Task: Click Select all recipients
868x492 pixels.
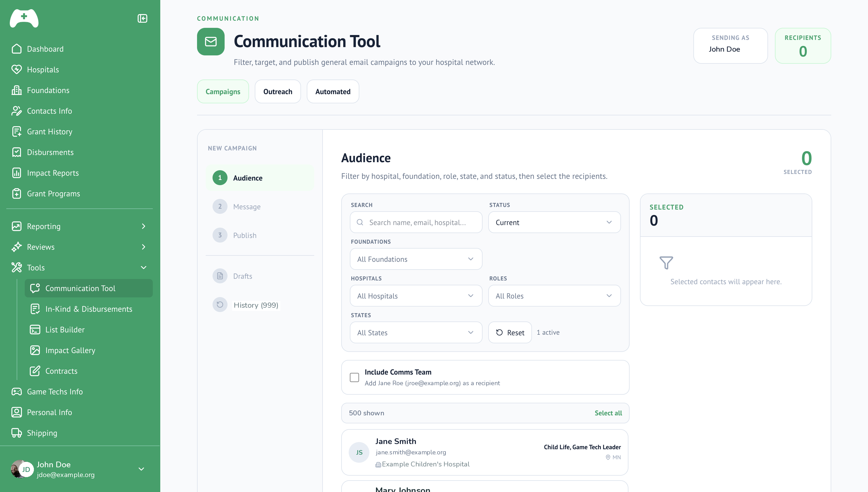Action: [608, 413]
